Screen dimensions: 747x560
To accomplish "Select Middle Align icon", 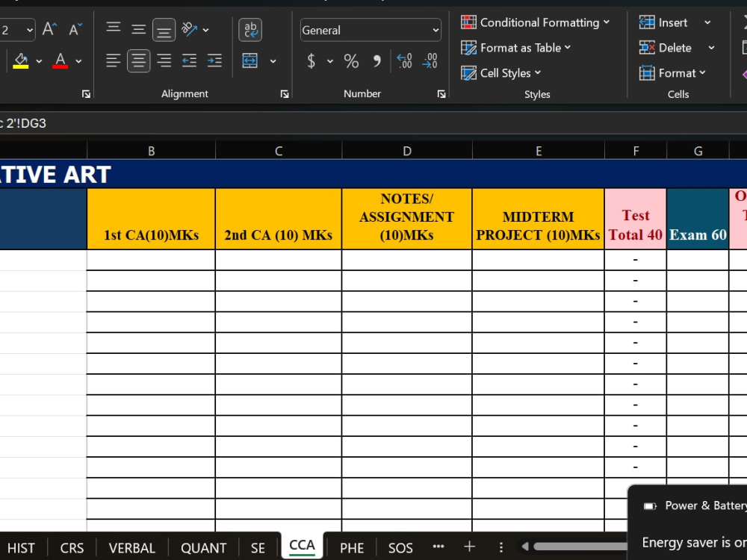I will (139, 30).
